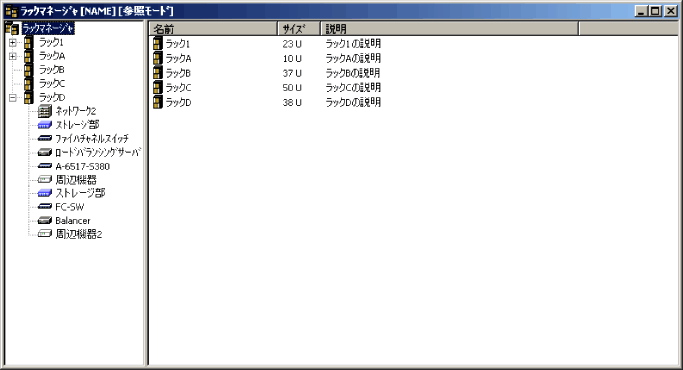Viewport: 683px width, 370px height.
Task: Click the ラックC icon in the list pane
Action: (158, 87)
